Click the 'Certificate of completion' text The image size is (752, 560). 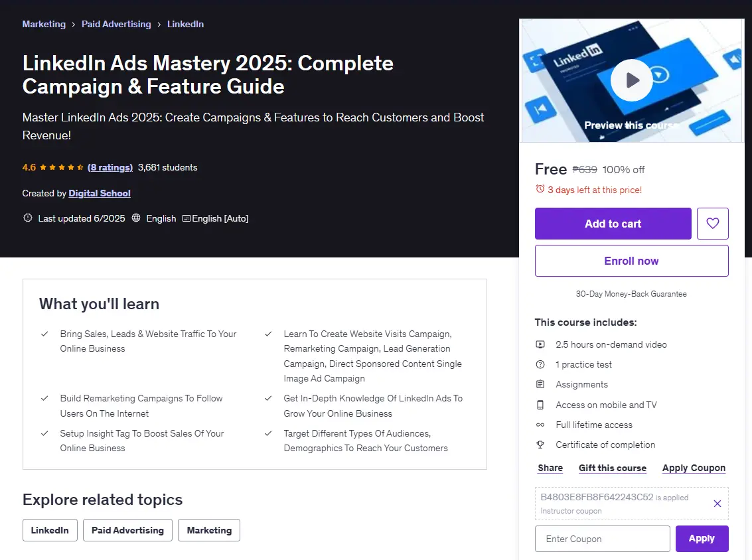(x=605, y=445)
